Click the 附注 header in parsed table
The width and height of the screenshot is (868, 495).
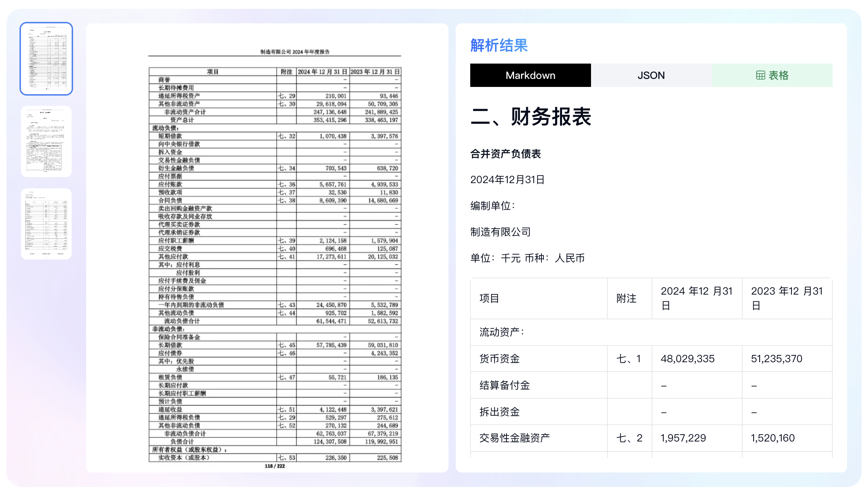[x=626, y=298]
